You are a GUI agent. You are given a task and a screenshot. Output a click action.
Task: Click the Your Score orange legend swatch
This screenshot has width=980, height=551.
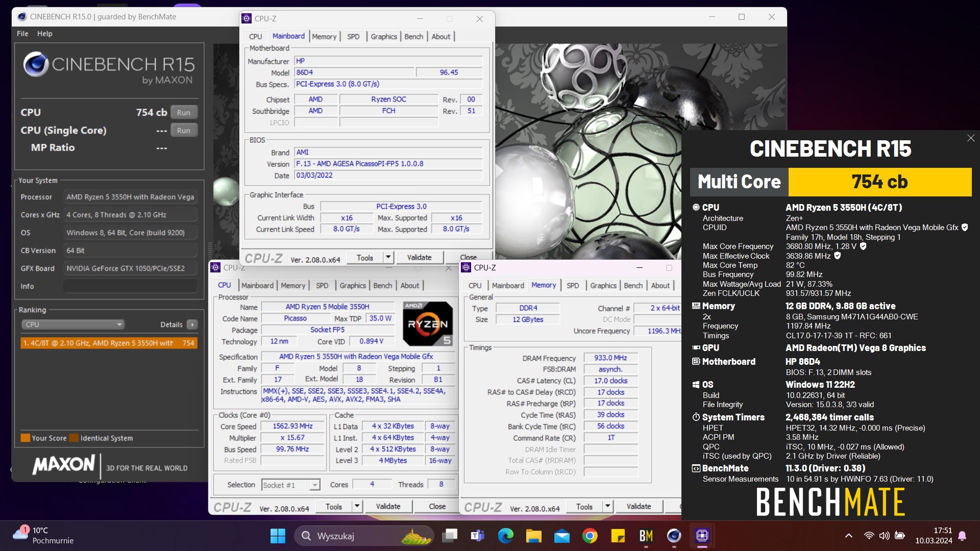25,438
